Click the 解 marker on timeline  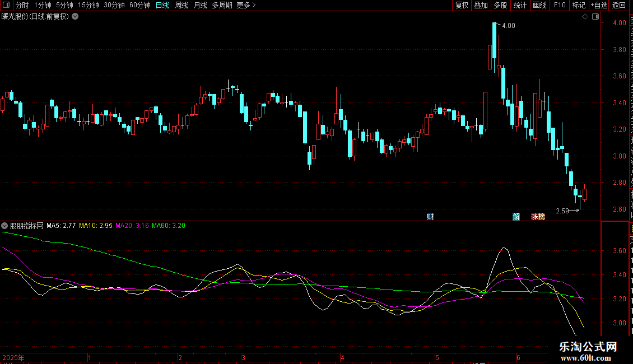pos(516,217)
